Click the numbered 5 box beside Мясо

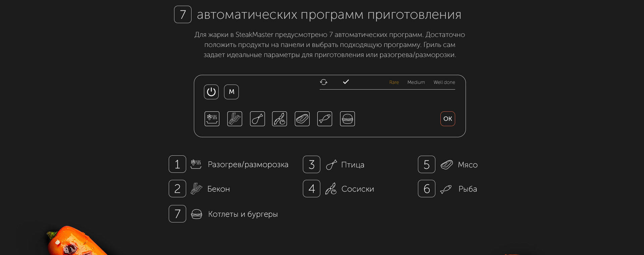pyautogui.click(x=426, y=164)
